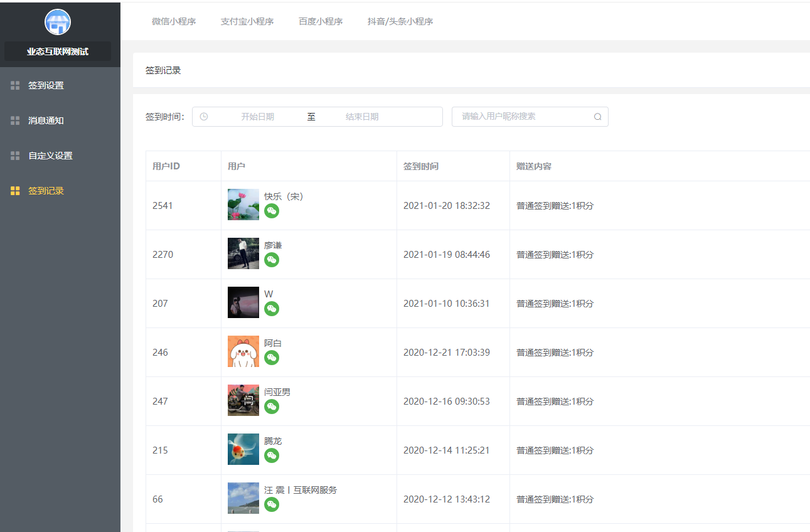
Task: Click 普通签到赠送:1积分 in row 2541
Action: [x=555, y=205]
